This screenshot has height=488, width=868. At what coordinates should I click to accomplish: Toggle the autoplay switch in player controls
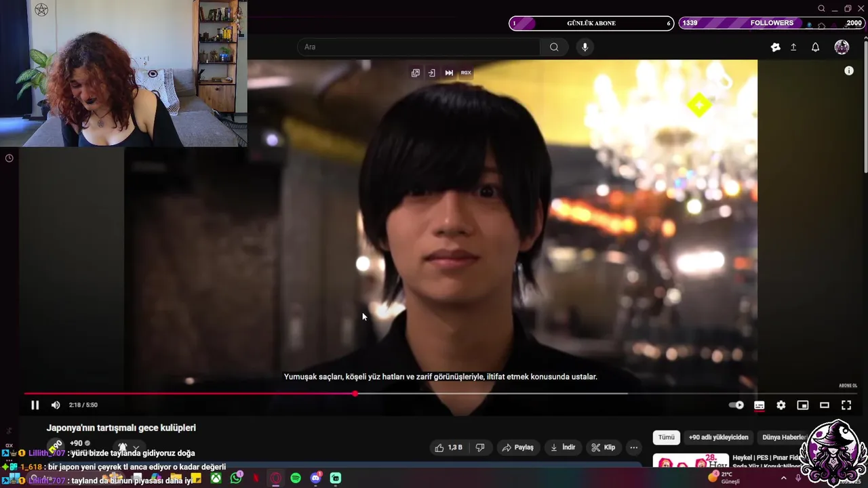coord(736,405)
